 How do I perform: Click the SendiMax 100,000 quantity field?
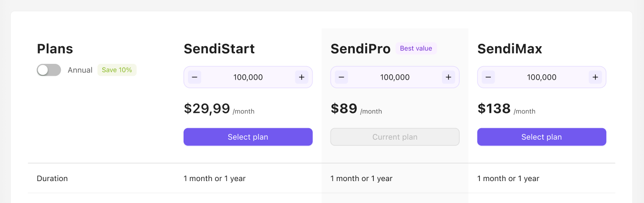coord(541,77)
